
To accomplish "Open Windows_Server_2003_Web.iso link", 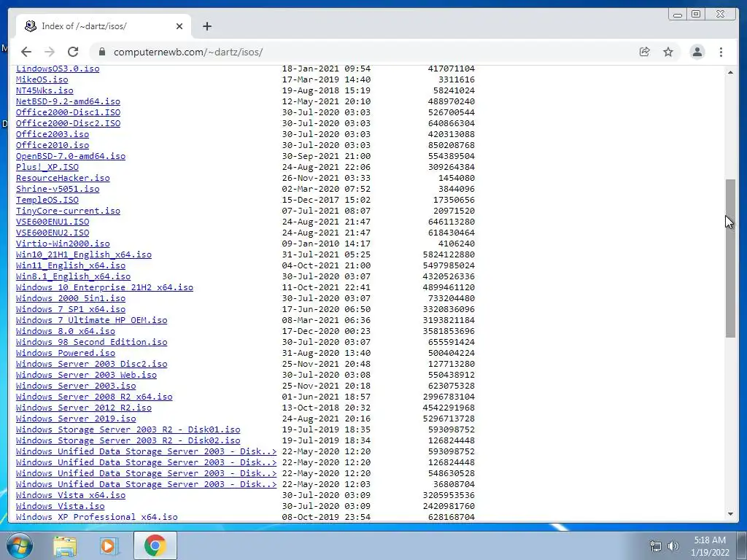I will pos(86,376).
